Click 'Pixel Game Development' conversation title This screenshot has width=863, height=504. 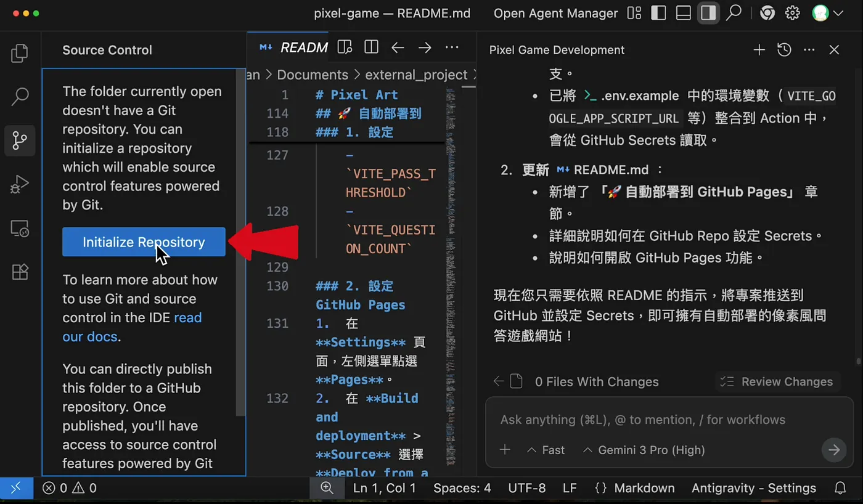pos(557,50)
